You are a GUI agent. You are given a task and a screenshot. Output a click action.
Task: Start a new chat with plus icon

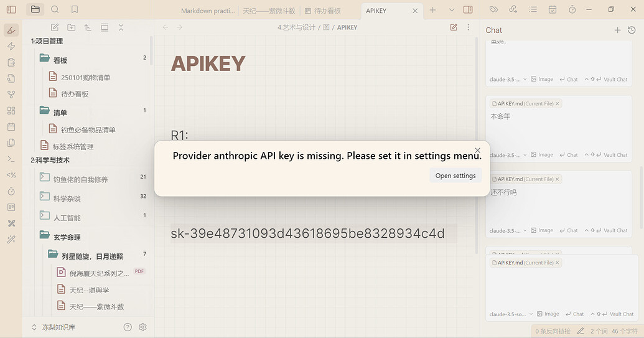(617, 30)
